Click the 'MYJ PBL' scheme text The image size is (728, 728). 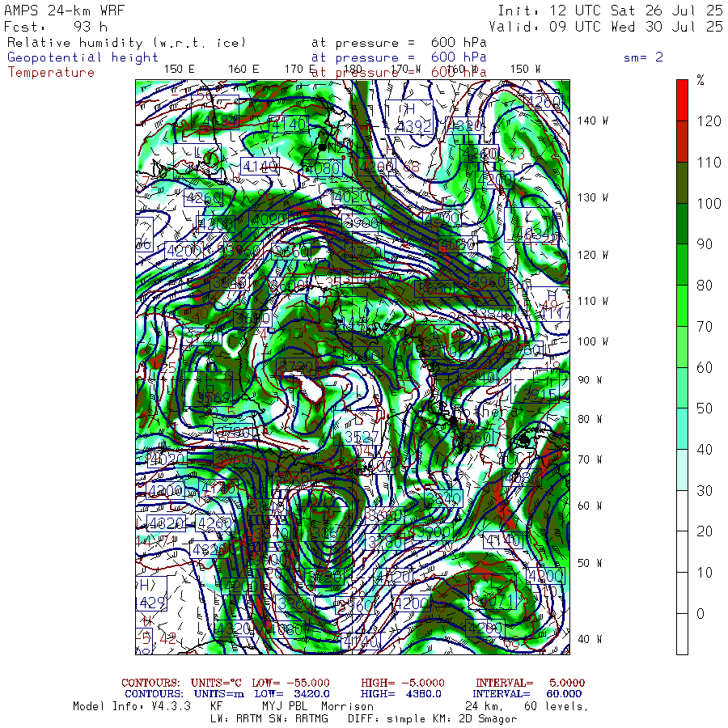point(283,706)
